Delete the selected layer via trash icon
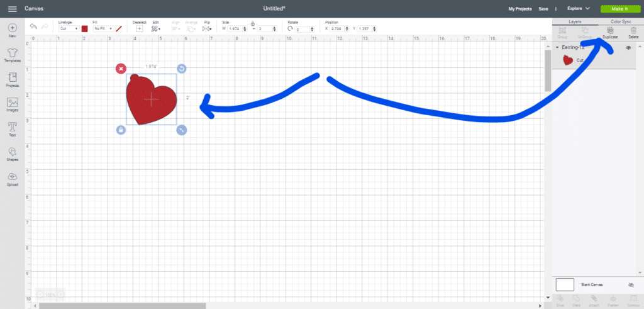Screen dimensions: 644x309 633,32
